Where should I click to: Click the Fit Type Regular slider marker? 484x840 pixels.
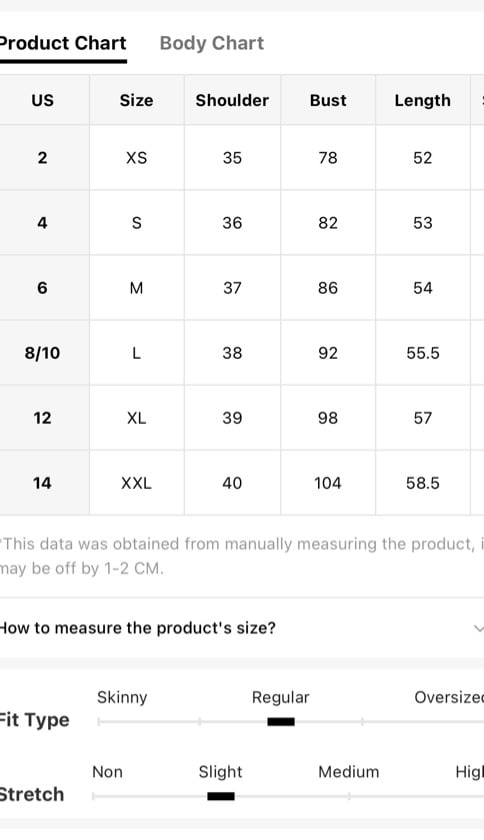(281, 722)
